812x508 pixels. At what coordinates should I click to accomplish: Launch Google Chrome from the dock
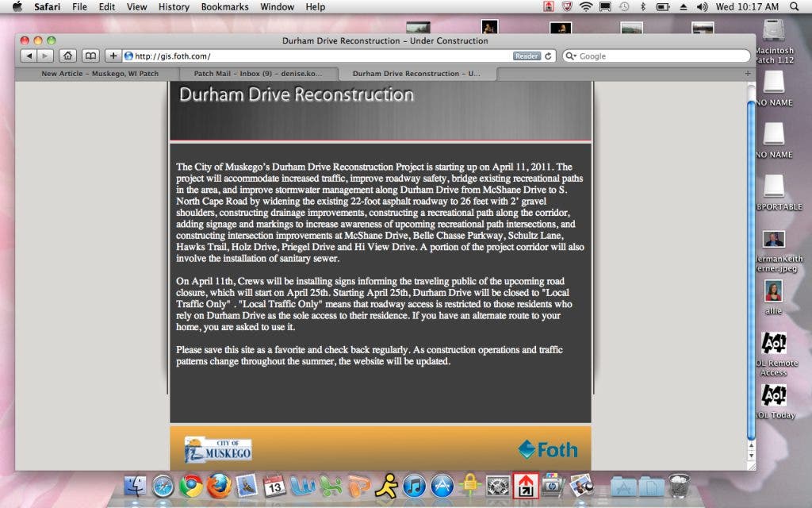190,485
